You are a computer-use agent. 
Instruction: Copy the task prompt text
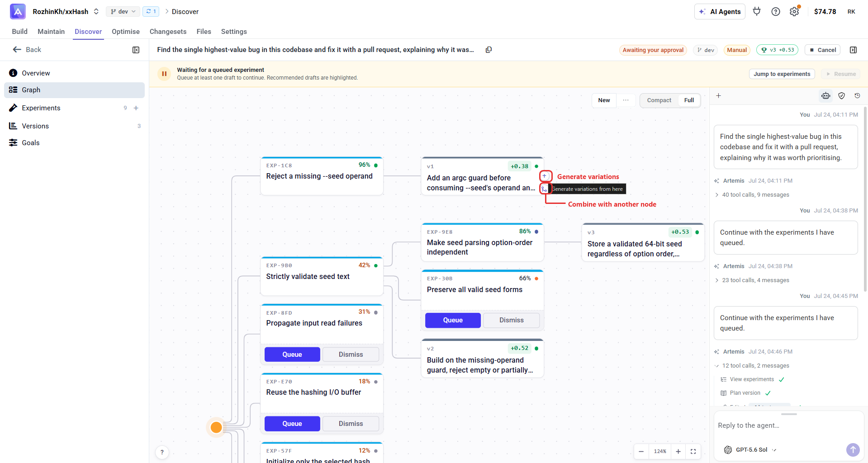point(489,50)
